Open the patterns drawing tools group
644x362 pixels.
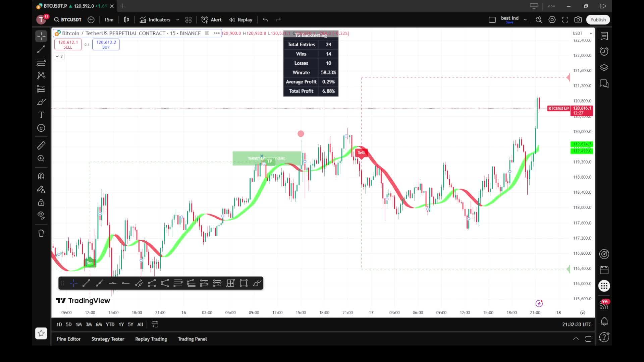tap(41, 75)
